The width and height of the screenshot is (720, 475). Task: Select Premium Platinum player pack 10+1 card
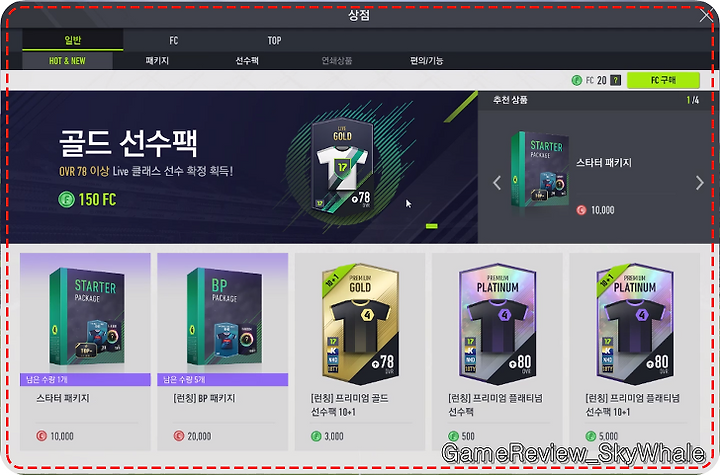tap(635, 324)
